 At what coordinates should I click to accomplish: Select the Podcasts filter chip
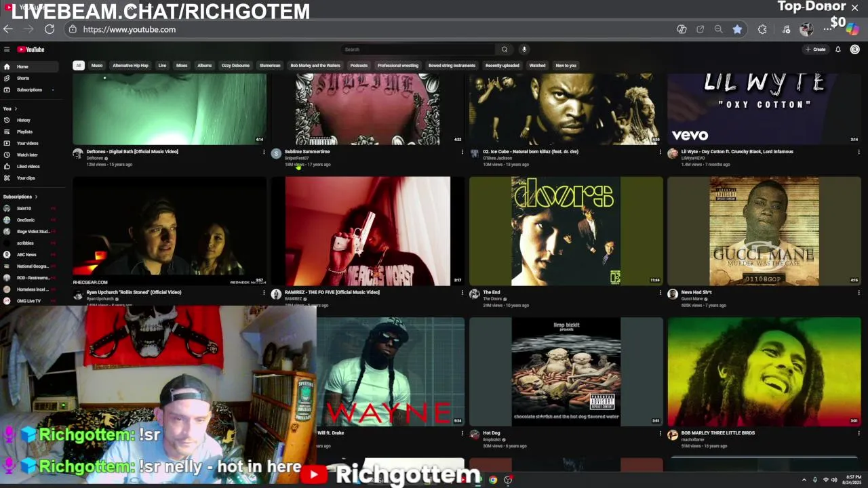pyautogui.click(x=359, y=66)
